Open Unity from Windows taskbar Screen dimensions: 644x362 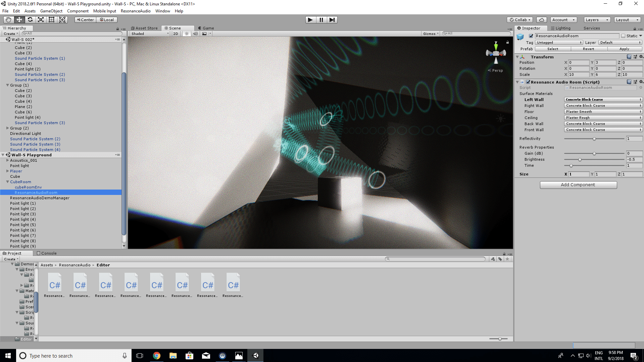coord(255,356)
